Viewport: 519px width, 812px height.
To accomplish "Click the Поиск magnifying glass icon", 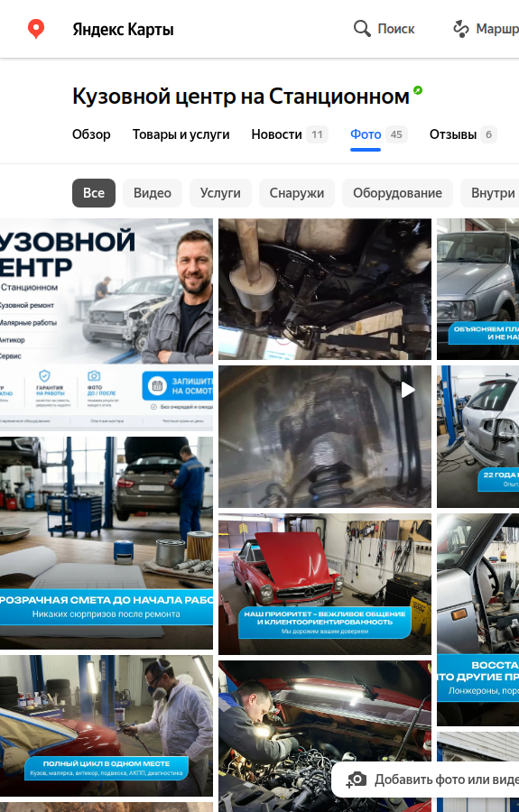I will (x=362, y=29).
